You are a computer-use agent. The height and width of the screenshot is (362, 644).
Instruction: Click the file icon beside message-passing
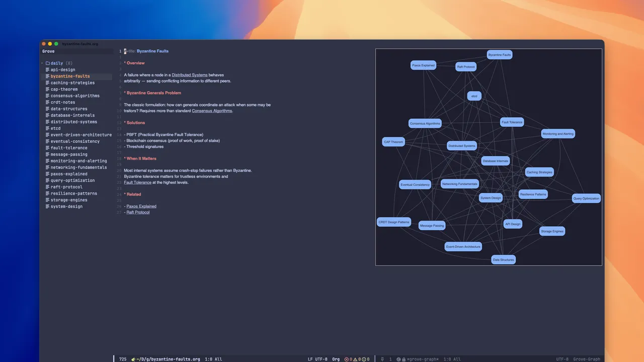point(48,155)
